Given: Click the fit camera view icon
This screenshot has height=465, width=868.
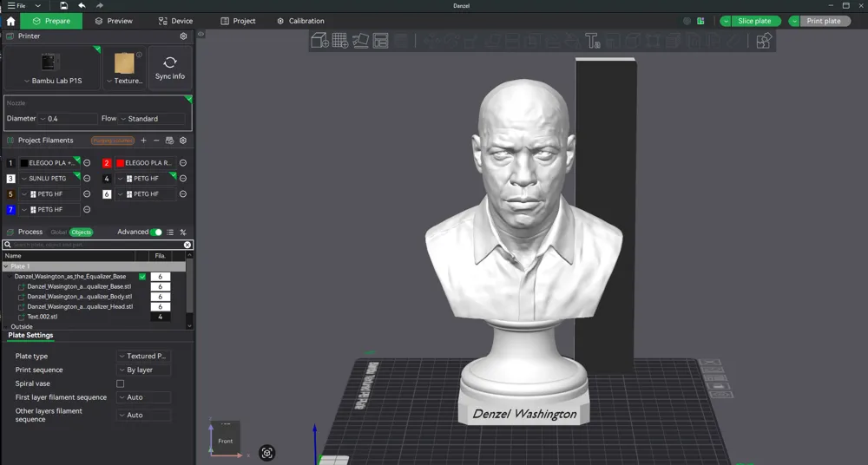Looking at the screenshot, I should tap(266, 453).
